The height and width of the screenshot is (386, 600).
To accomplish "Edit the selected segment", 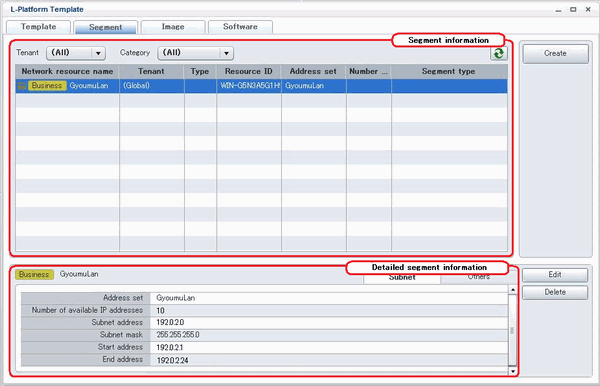I will coord(555,275).
